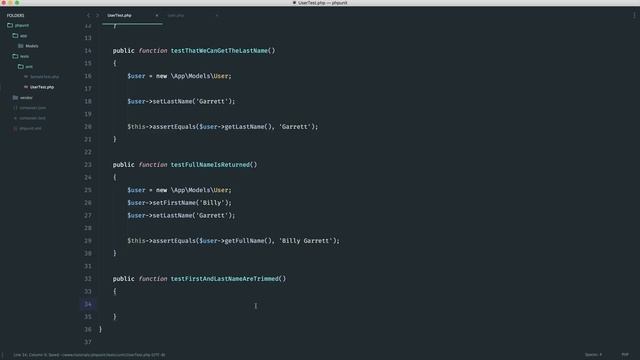This screenshot has height=360, width=640.
Task: Collapse the tests folder
Action: (x=15, y=56)
